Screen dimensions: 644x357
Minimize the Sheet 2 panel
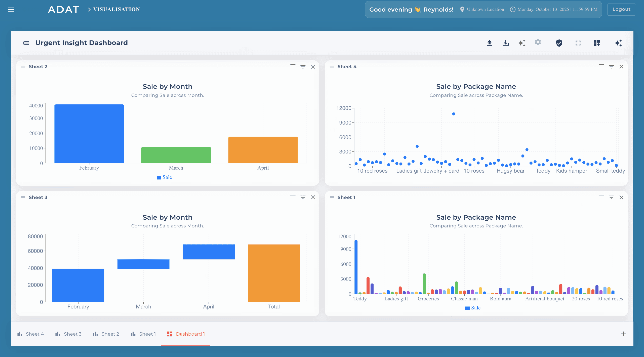(x=293, y=65)
